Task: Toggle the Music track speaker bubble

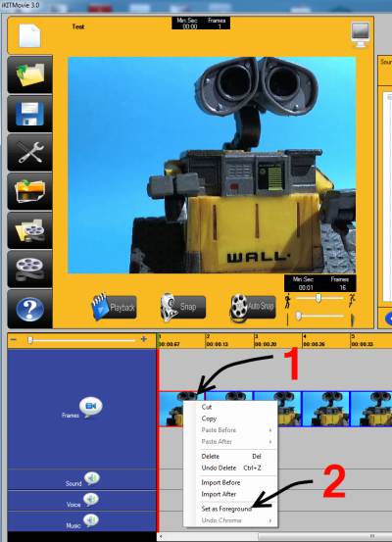Action: (x=91, y=520)
